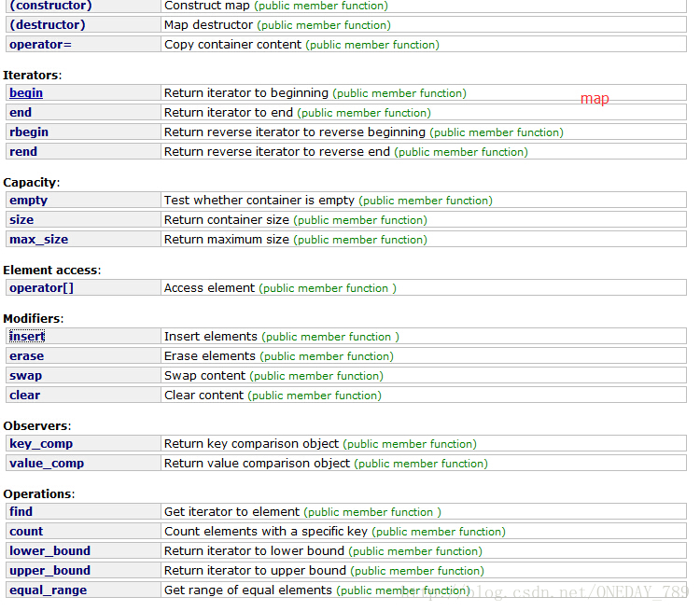Click the 'Capacity:' section heading
This screenshot has height=611, width=700.
[31, 183]
